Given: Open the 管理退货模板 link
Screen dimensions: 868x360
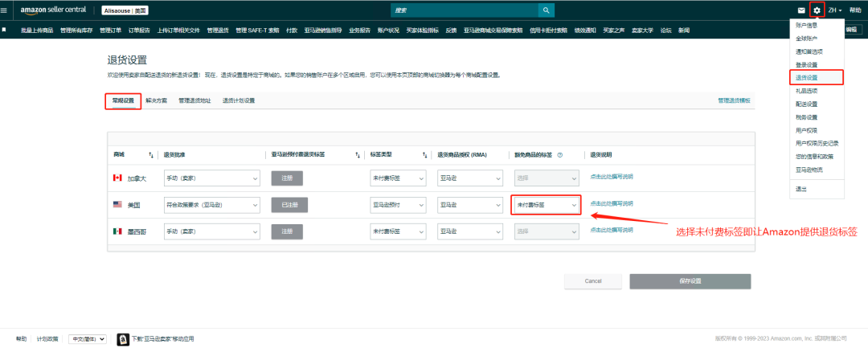Looking at the screenshot, I should 734,100.
